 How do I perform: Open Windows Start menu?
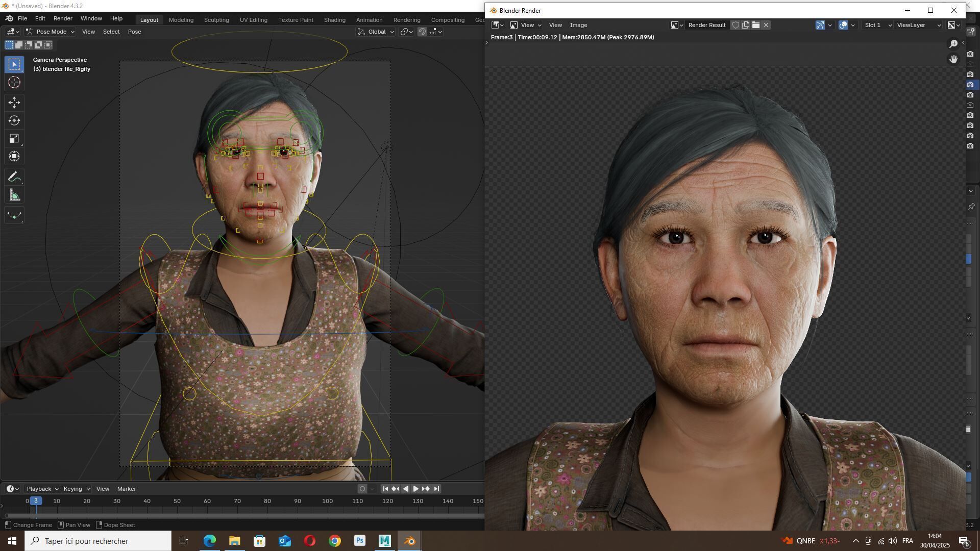12,541
